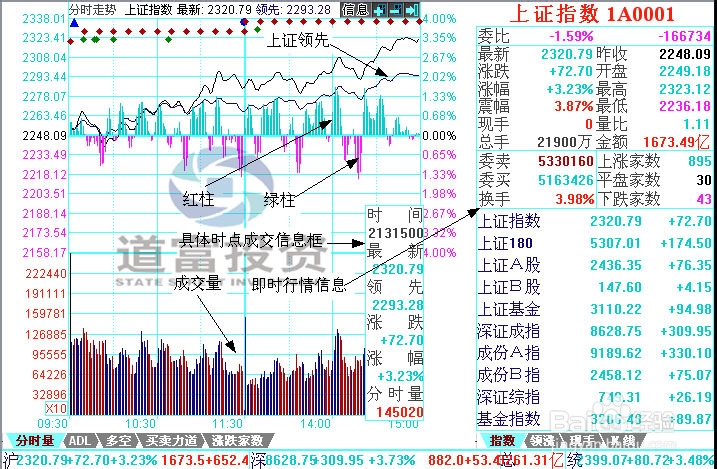The height and width of the screenshot is (469, 717).
Task: Click the 昨收 value 2248.09
Action: pos(685,54)
